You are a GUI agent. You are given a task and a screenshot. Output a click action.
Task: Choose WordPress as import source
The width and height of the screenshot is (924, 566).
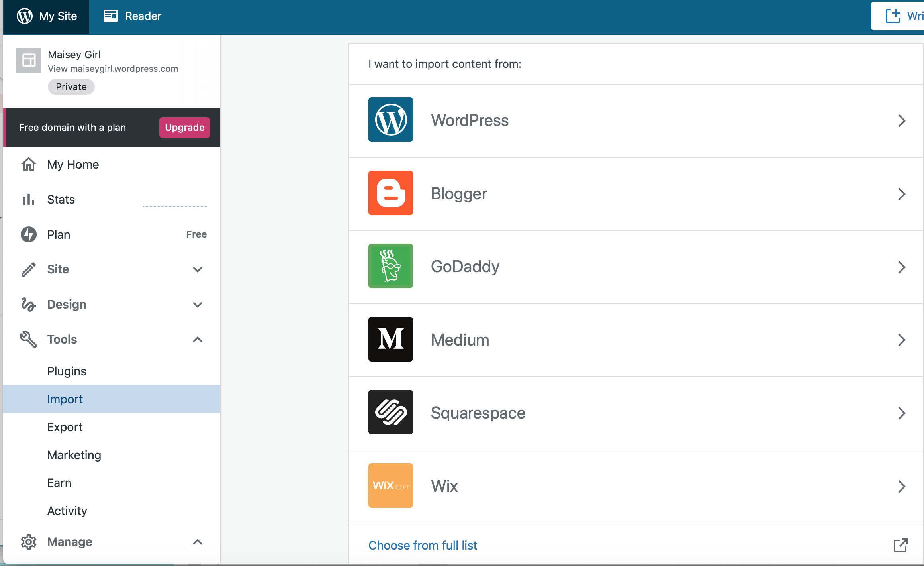pos(636,121)
